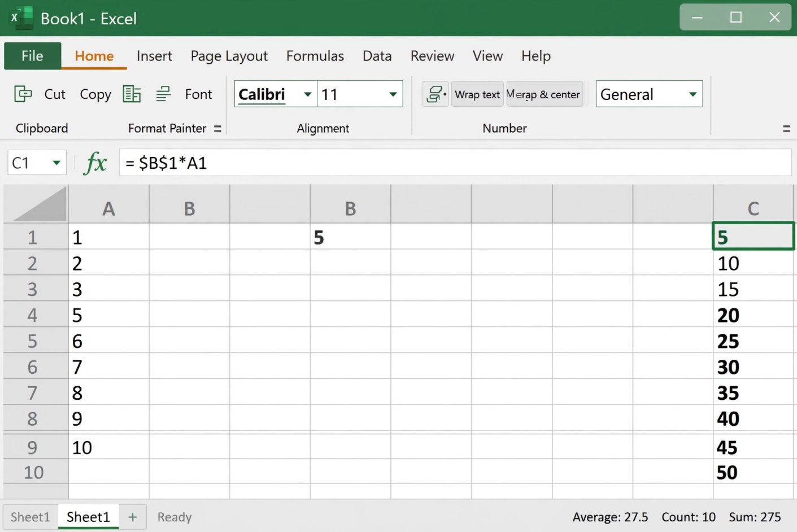
Task: Click Format Painter group launcher icon
Action: [217, 129]
